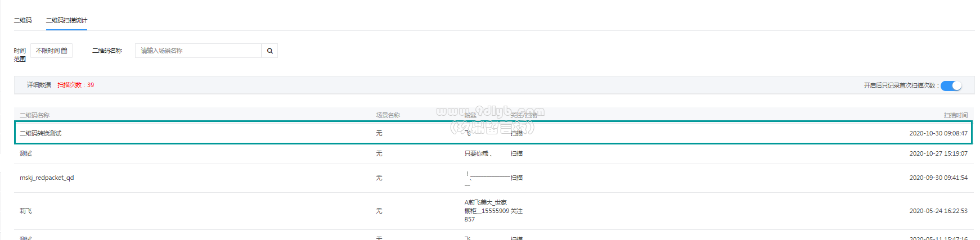This screenshot has width=980, height=240.
Task: Click the 2020-09-30 09:41:54 timestamp
Action: [x=938, y=178]
